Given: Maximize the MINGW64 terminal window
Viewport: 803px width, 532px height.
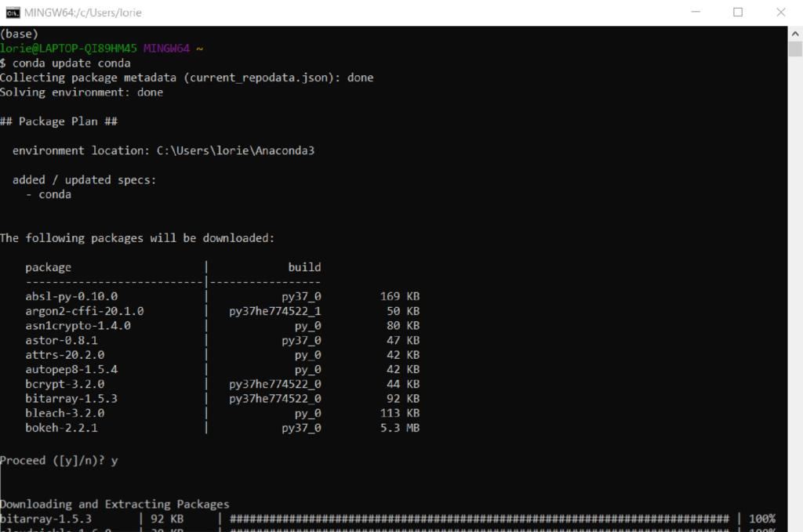Looking at the screenshot, I should [738, 13].
